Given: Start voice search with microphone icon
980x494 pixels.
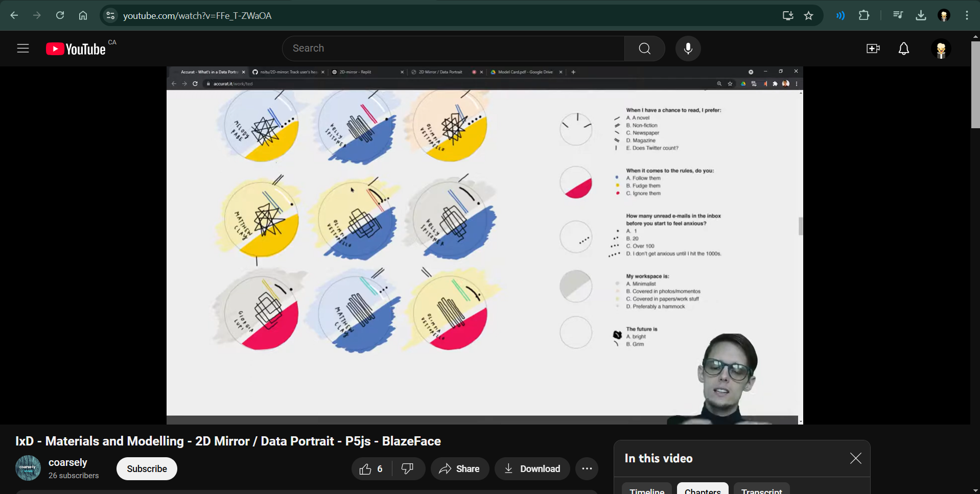Looking at the screenshot, I should 688,49.
